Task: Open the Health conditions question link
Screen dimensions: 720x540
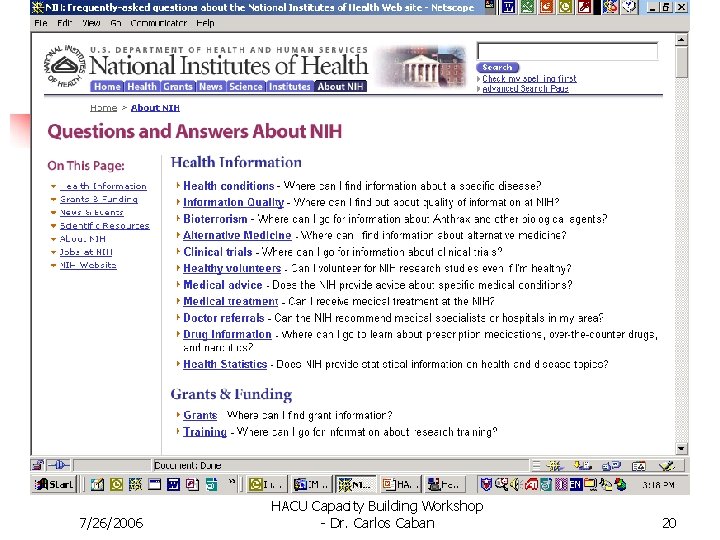Action: click(x=228, y=186)
